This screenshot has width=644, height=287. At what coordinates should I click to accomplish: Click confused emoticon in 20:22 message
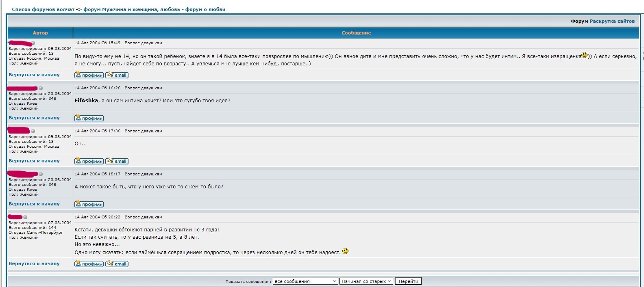[x=346, y=251]
